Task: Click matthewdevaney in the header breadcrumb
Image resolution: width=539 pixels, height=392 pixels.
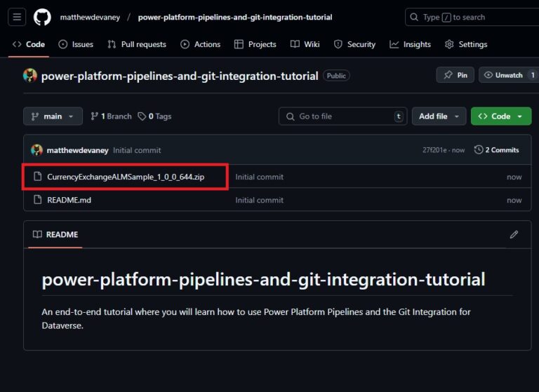Action: [x=90, y=17]
